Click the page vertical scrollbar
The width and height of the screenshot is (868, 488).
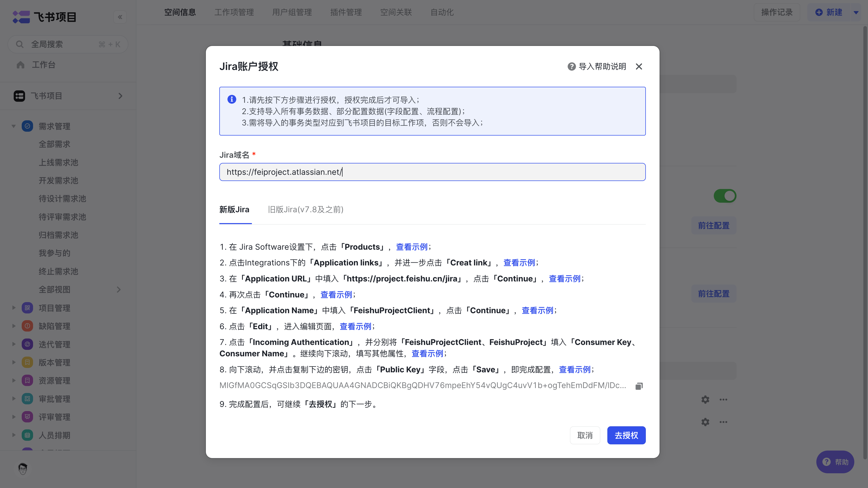865,242
